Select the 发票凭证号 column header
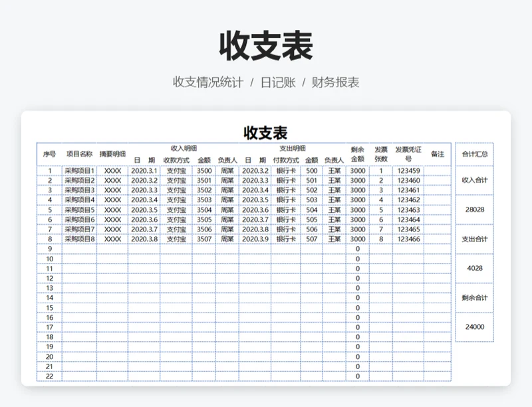This screenshot has height=407, width=532. pos(408,154)
